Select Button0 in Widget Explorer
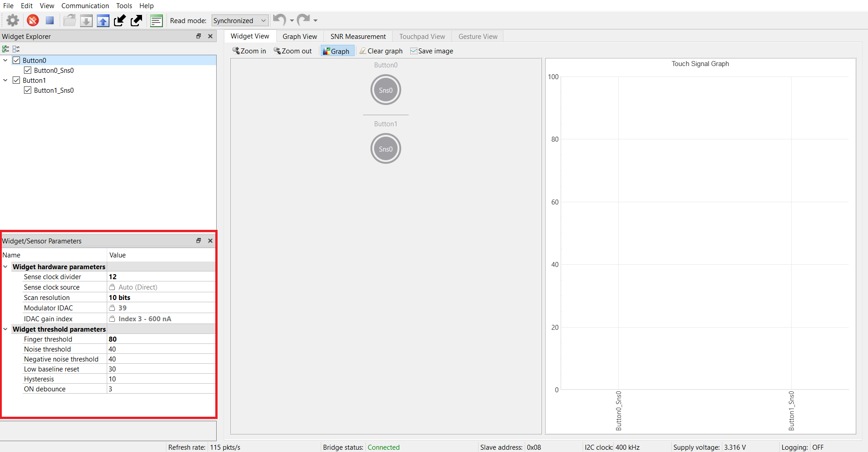 tap(34, 60)
